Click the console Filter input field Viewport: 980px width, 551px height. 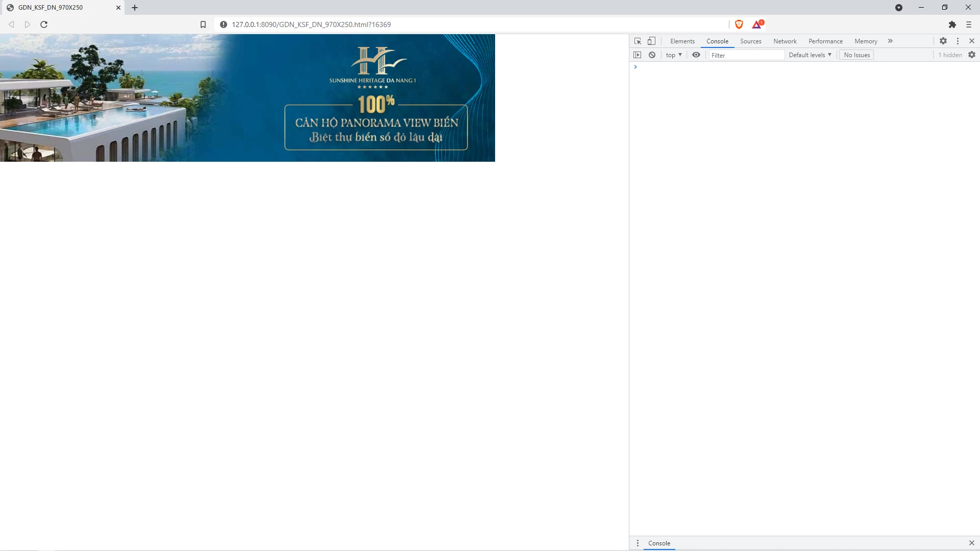pos(746,55)
